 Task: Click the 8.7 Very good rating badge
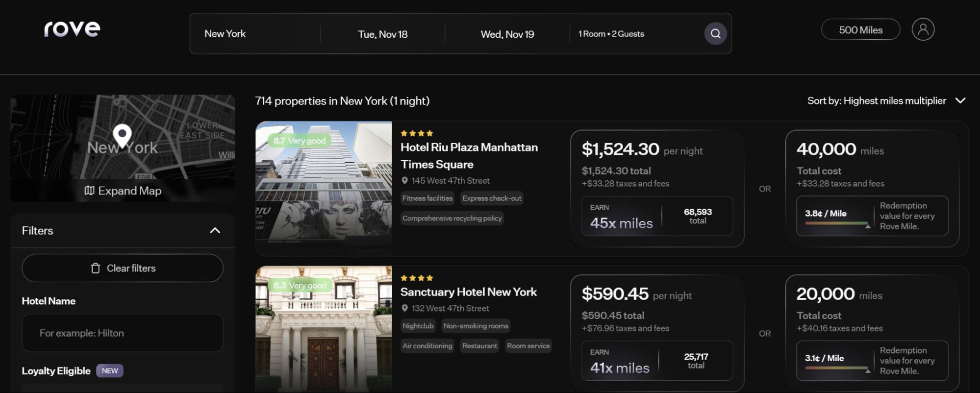pos(300,141)
